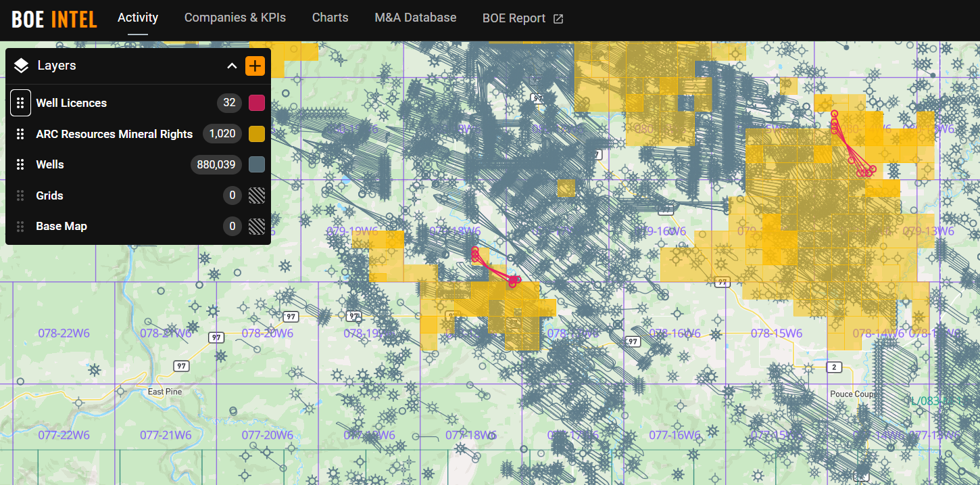Screen dimensions: 980x485
Task: Grab the drag handle for ARC Resources Mineral Rights
Action: [x=20, y=134]
